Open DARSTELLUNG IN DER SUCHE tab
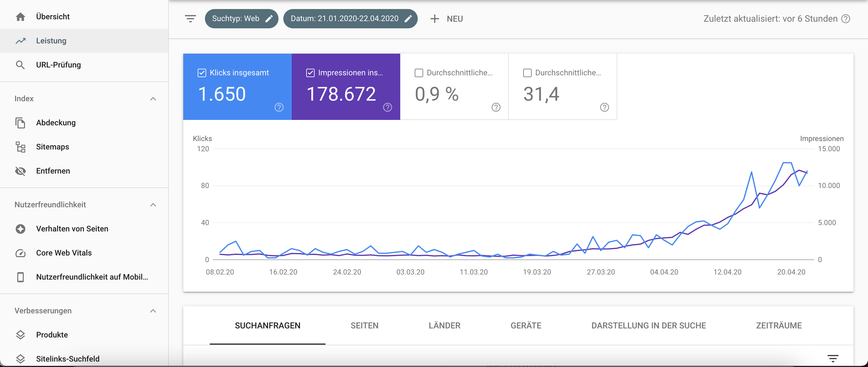 pyautogui.click(x=649, y=325)
